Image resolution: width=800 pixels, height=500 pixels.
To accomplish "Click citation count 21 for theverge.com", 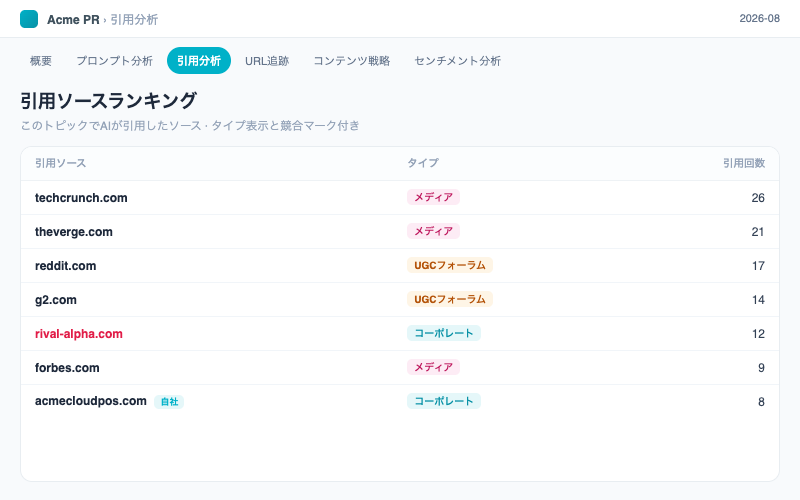I will click(x=758, y=232).
